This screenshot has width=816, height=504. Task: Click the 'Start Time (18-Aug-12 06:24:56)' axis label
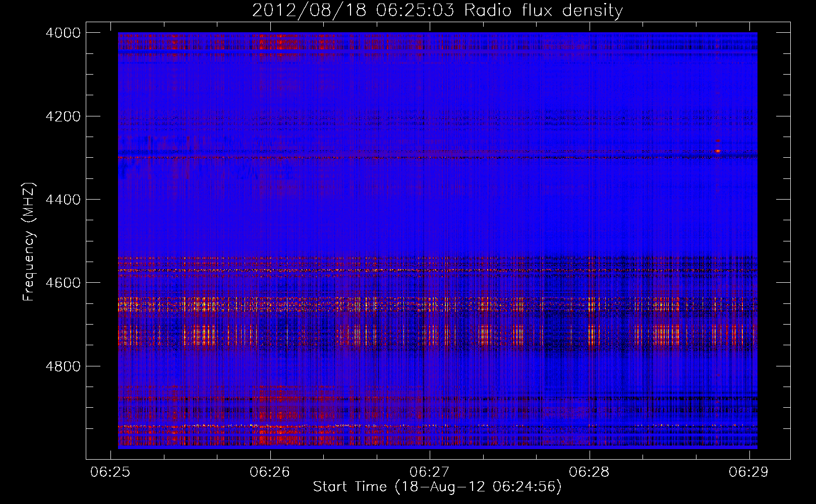click(x=437, y=487)
